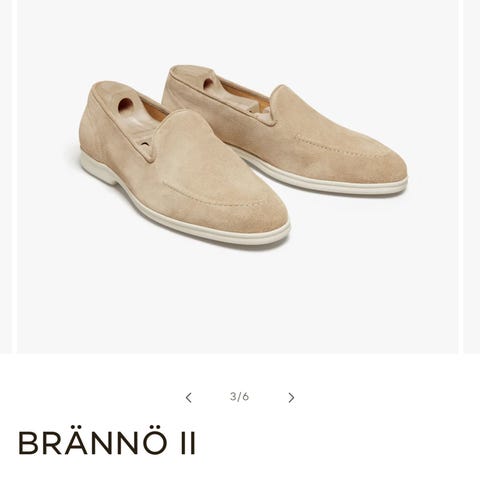Tap the previous image sliver at left edge
The image size is (480, 480).
tap(6, 176)
